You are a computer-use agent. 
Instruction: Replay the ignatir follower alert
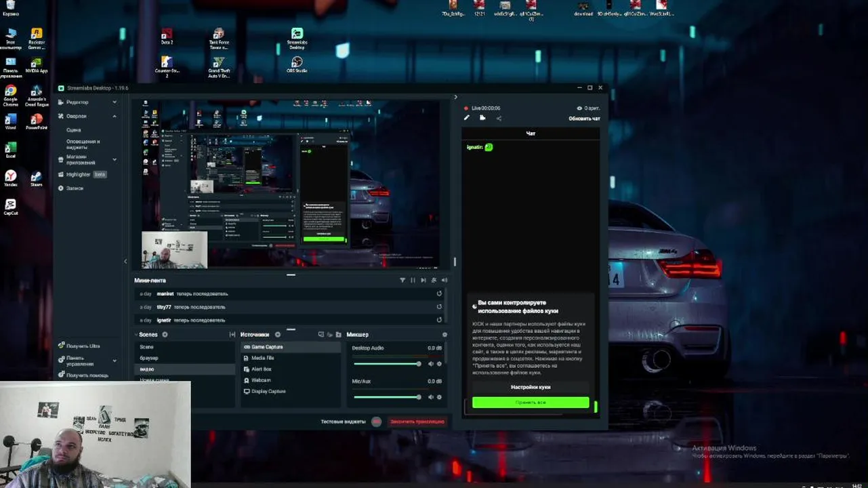point(439,320)
